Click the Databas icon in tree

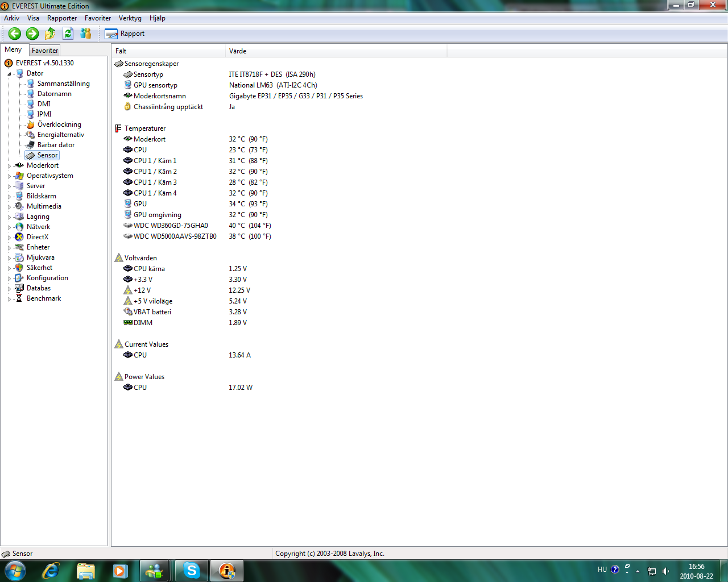(19, 288)
